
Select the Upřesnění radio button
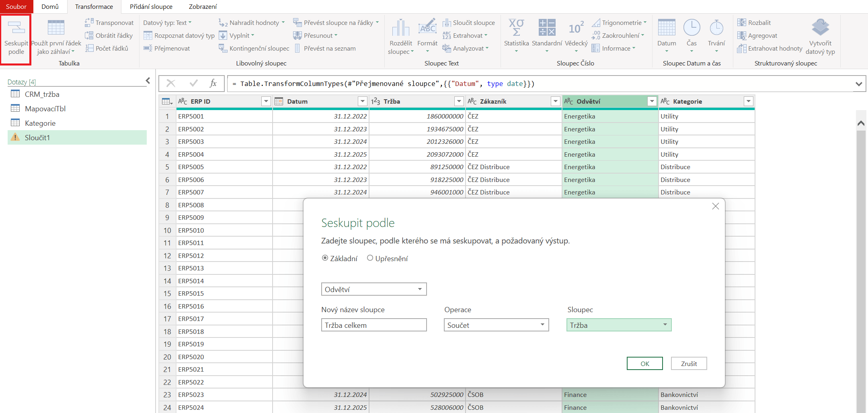(370, 258)
